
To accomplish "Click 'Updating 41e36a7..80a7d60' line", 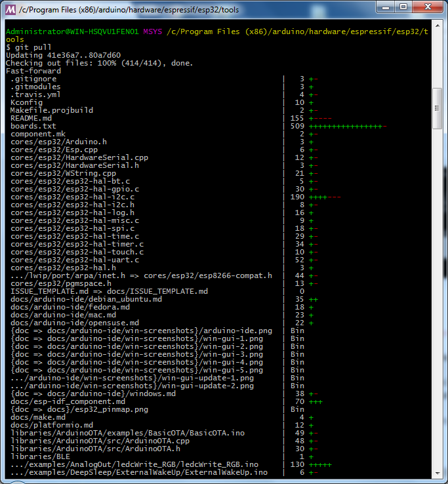I will tap(63, 55).
